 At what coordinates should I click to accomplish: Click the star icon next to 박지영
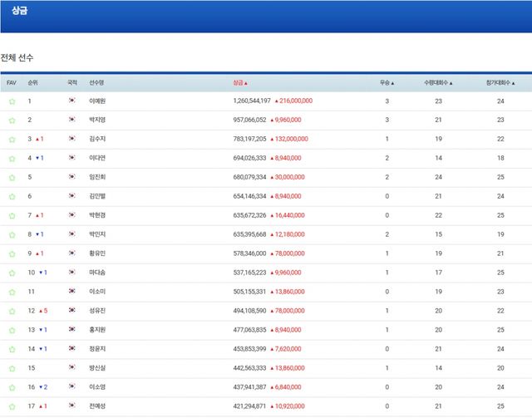pyautogui.click(x=12, y=120)
